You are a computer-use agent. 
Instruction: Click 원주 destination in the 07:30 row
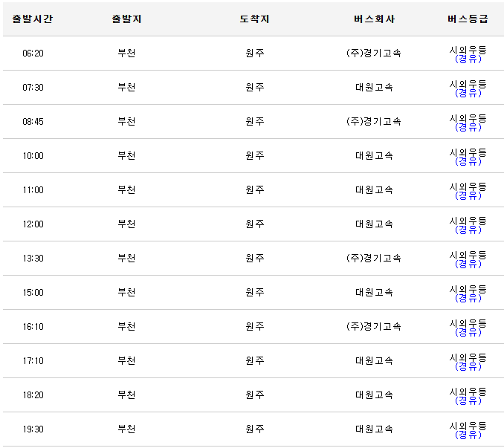pyautogui.click(x=254, y=88)
